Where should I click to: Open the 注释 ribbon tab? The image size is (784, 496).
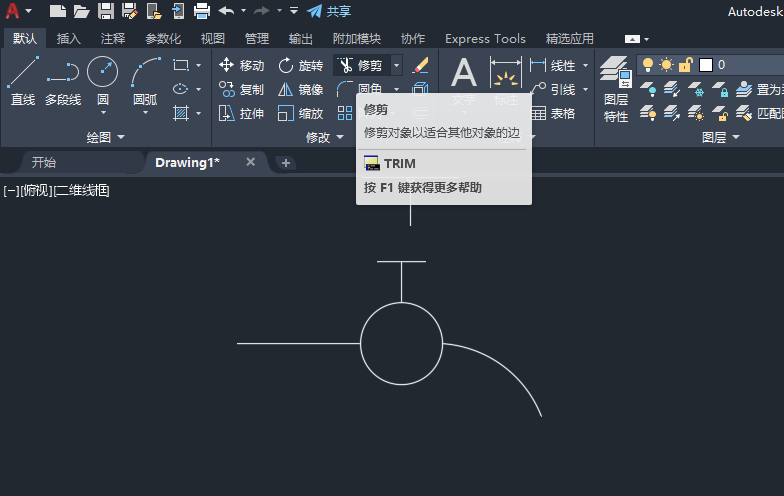pos(112,38)
